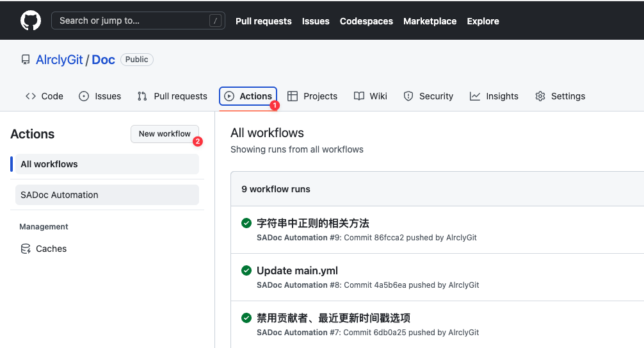Open the Insights tab
The height and width of the screenshot is (348, 644).
494,96
